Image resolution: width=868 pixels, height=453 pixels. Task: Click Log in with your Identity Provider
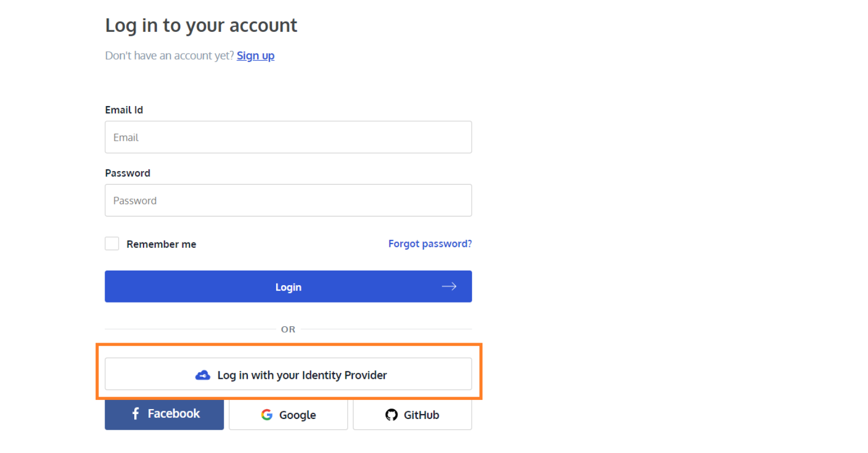point(288,374)
